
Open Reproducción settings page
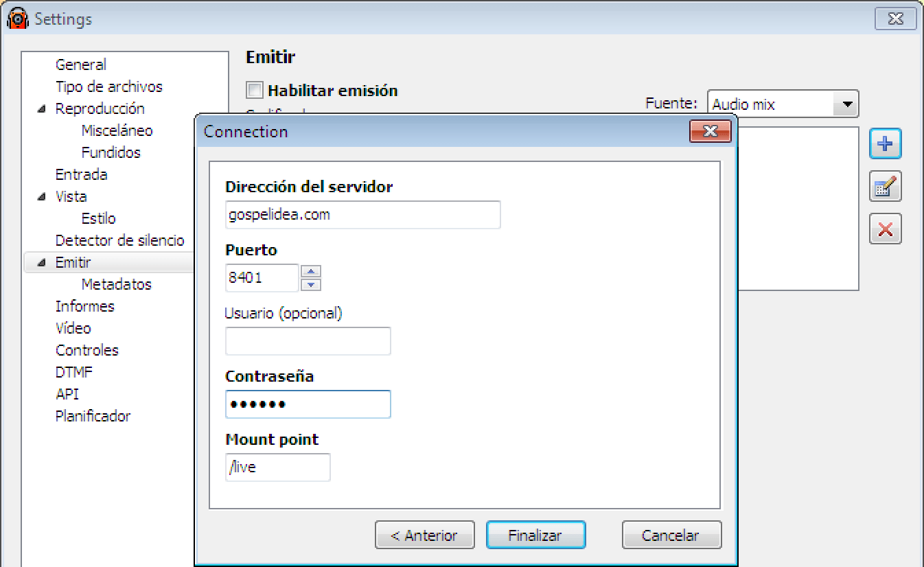(100, 108)
